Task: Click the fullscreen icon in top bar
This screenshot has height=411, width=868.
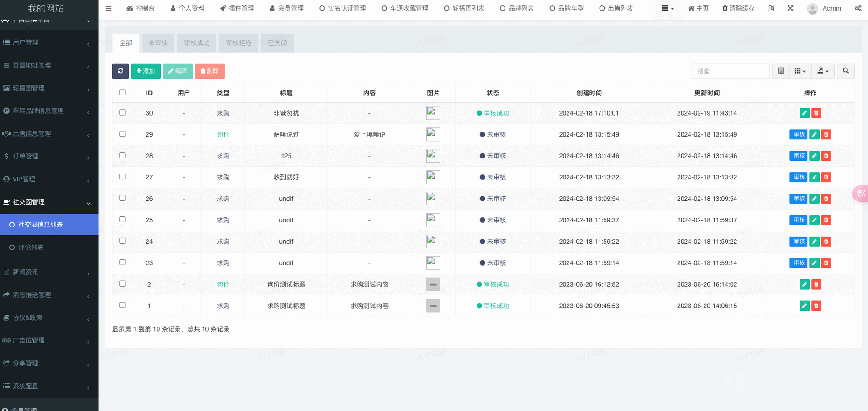Action: [790, 8]
